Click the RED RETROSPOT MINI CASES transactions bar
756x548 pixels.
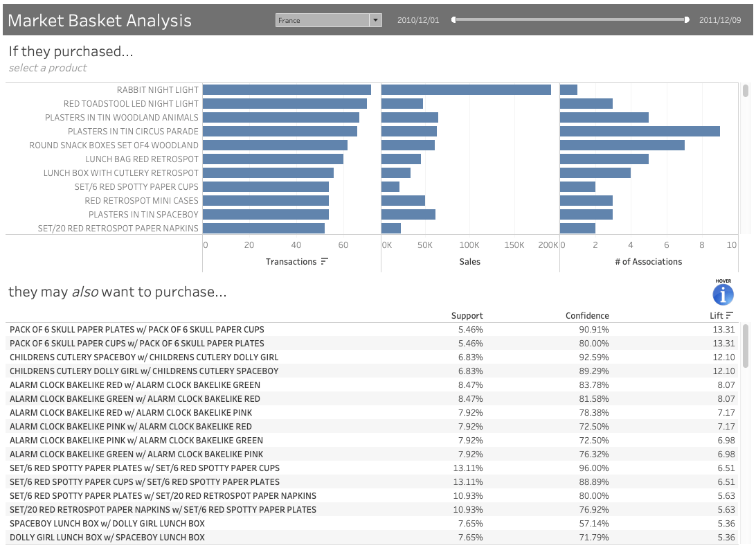click(x=267, y=200)
